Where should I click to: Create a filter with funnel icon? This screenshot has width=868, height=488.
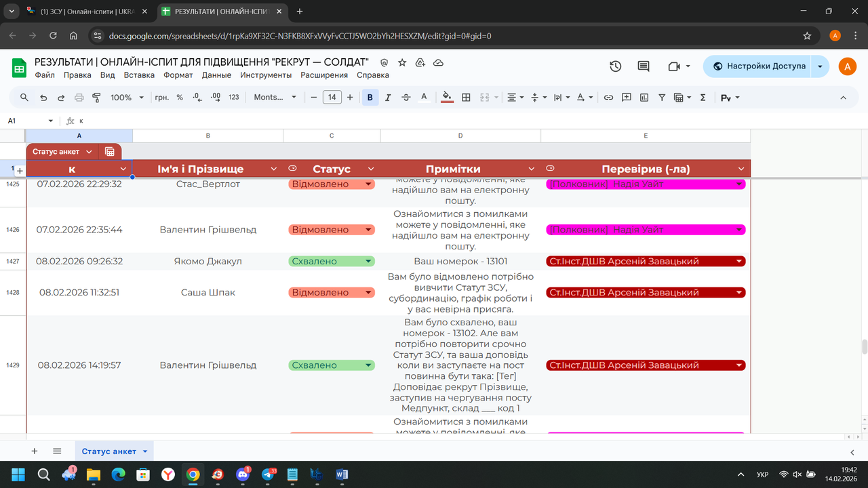coord(662,98)
